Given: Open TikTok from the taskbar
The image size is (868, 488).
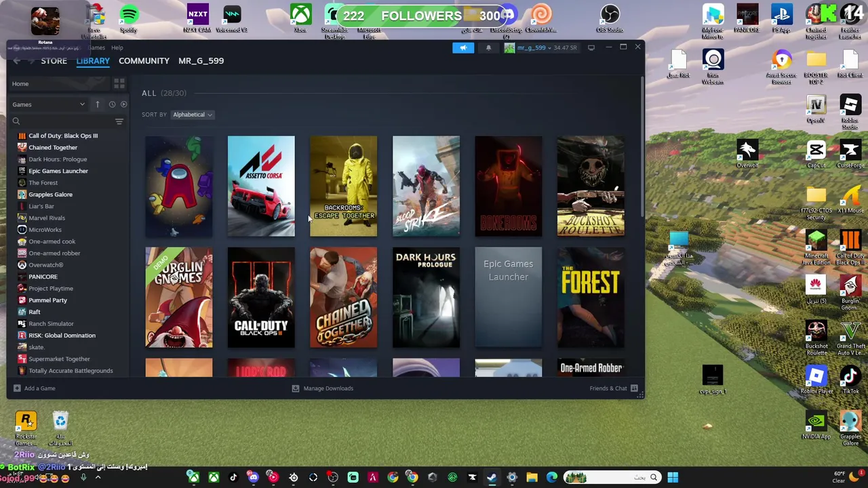Looking at the screenshot, I should [233, 478].
